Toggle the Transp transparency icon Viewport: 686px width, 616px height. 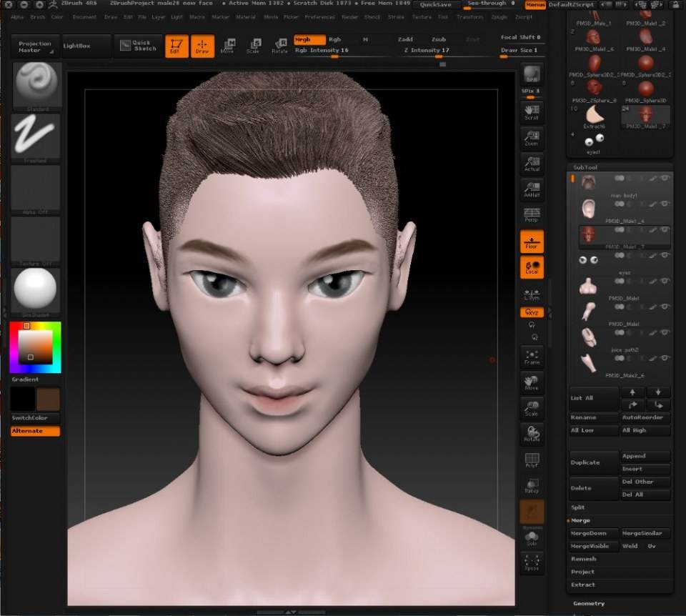tap(532, 486)
